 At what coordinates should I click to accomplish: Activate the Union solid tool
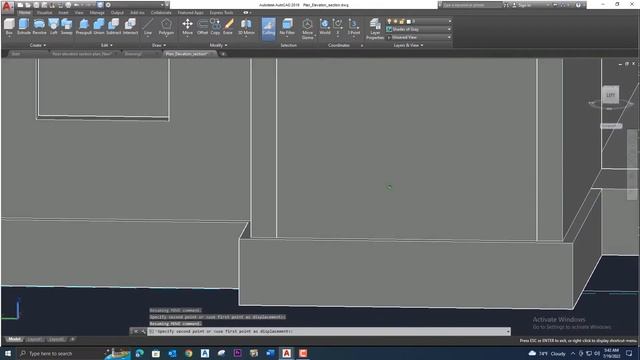point(99,27)
